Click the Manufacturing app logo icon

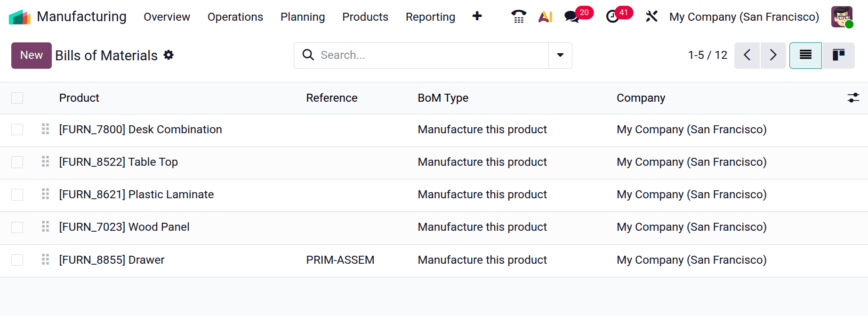[x=20, y=17]
